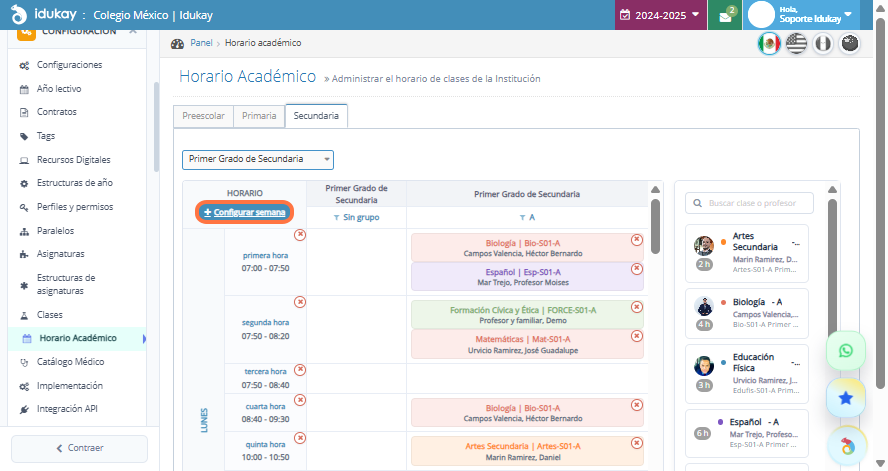The image size is (888, 471).
Task: Open the 2024-2025 school year dropdown
Action: (x=660, y=15)
